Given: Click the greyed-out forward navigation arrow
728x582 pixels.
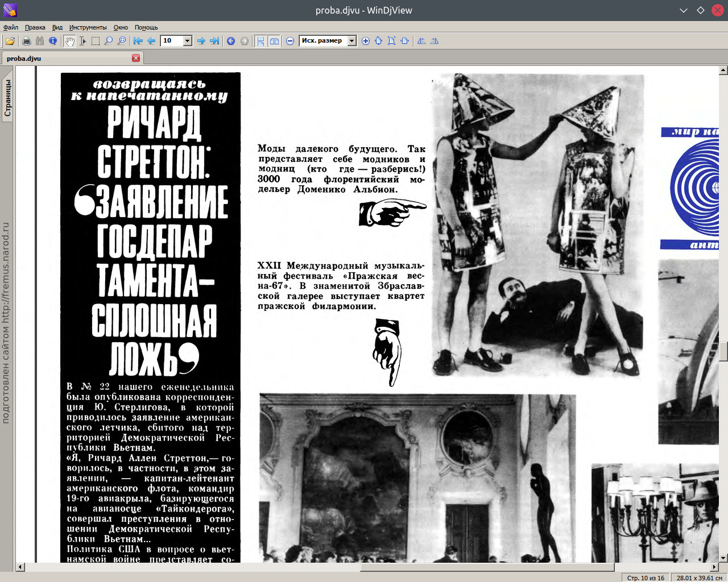Looking at the screenshot, I should [x=245, y=41].
